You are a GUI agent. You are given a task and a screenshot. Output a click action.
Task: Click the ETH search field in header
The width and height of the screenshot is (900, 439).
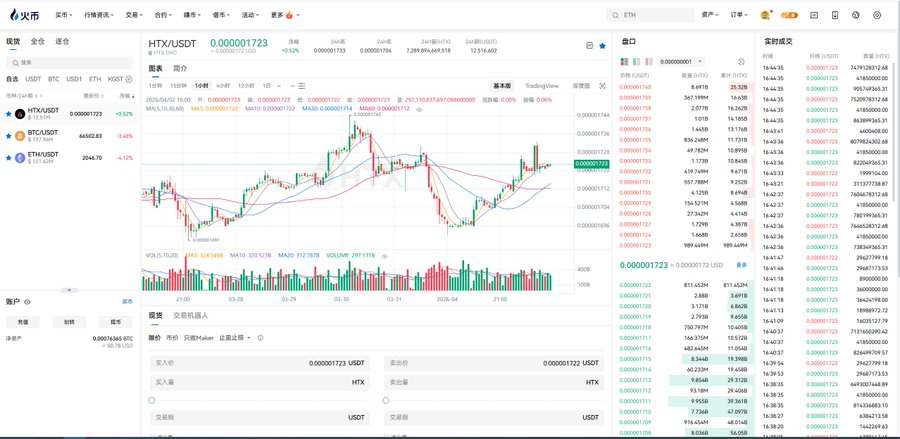point(651,15)
